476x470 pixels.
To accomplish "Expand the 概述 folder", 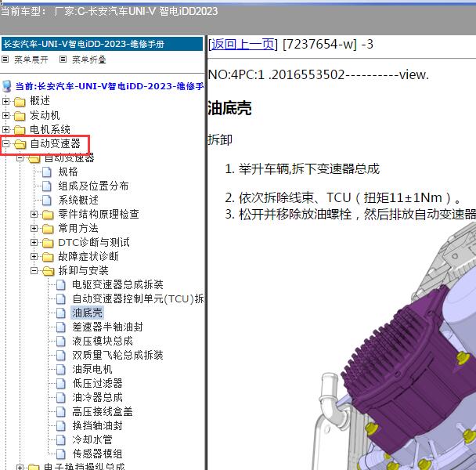I will pos(5,101).
